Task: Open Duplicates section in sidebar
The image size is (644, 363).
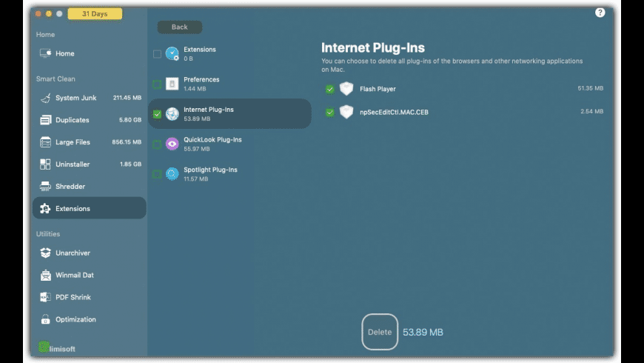Action: pyautogui.click(x=90, y=120)
